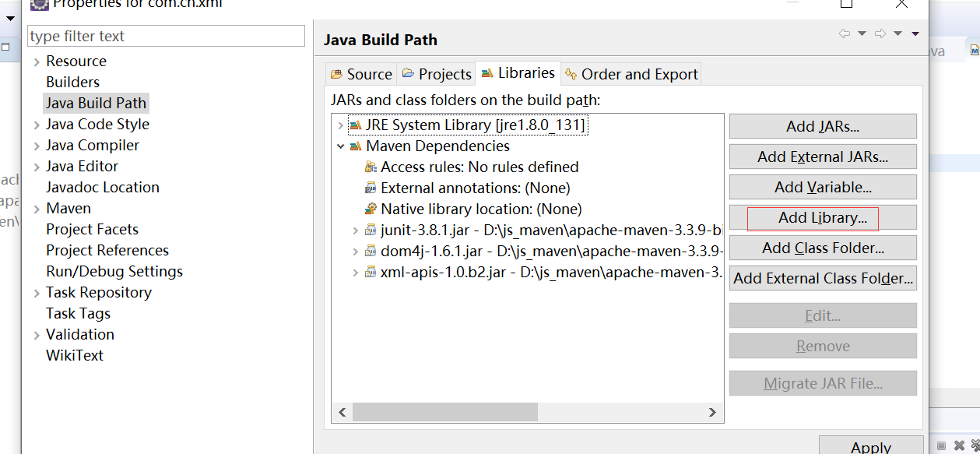The height and width of the screenshot is (454, 980).
Task: Expand the JRE System Library entry
Action: 340,125
